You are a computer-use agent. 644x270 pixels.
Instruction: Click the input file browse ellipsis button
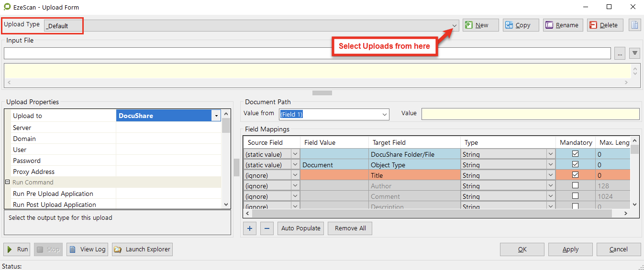click(x=620, y=54)
